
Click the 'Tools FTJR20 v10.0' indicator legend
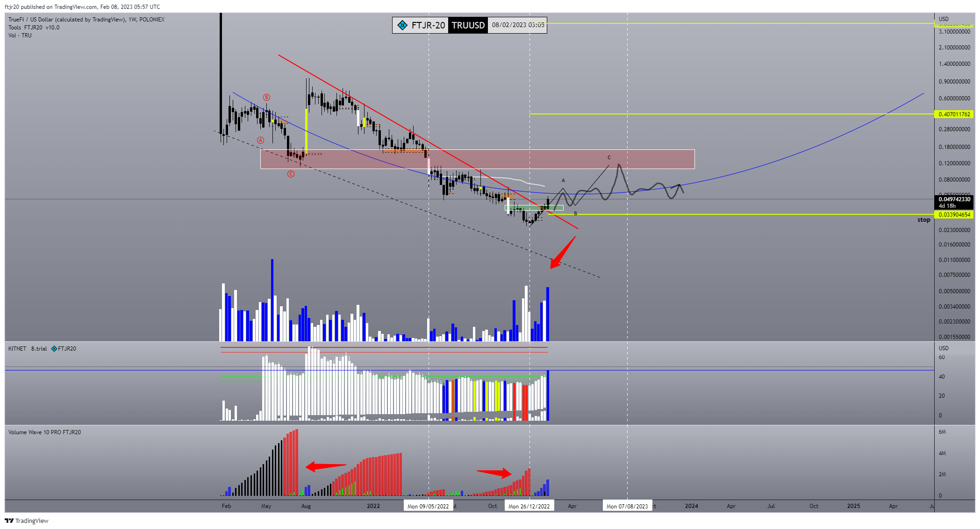tap(34, 28)
